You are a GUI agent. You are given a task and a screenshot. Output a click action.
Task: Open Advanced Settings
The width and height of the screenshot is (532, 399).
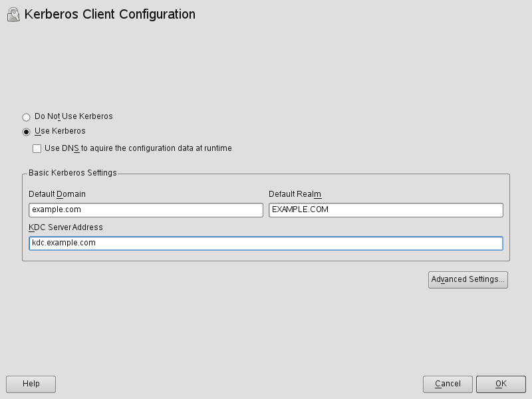467,279
